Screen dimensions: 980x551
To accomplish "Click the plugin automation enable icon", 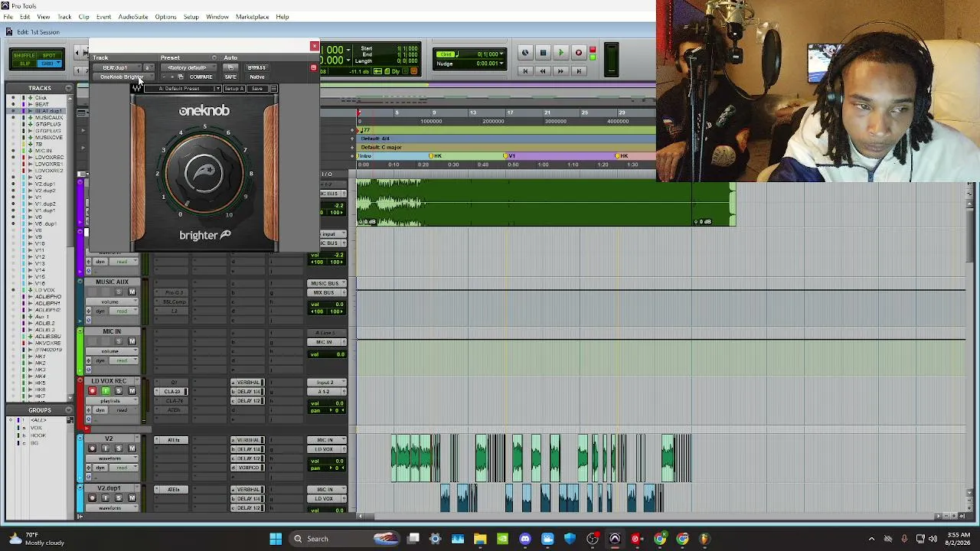I will (230, 67).
